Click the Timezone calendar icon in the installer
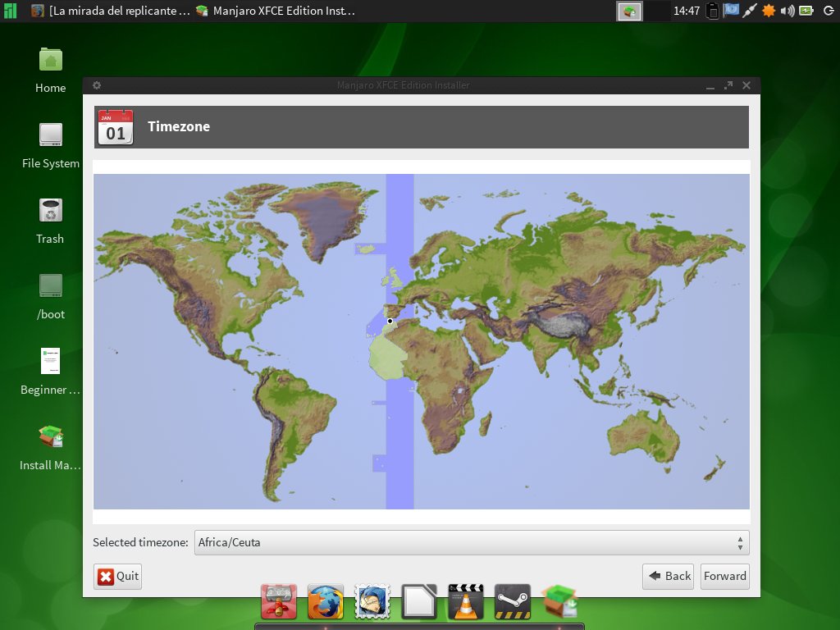 [115, 126]
